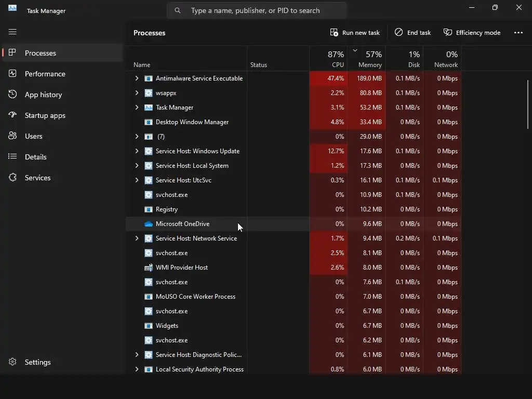Viewport: 532px width, 399px height.
Task: Sort by the Disk column header
Action: (404, 59)
